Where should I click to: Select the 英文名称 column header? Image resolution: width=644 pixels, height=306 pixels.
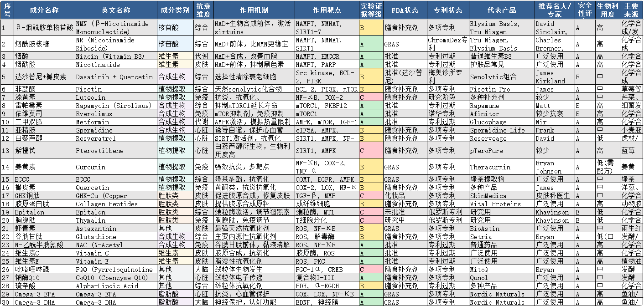[x=116, y=10]
